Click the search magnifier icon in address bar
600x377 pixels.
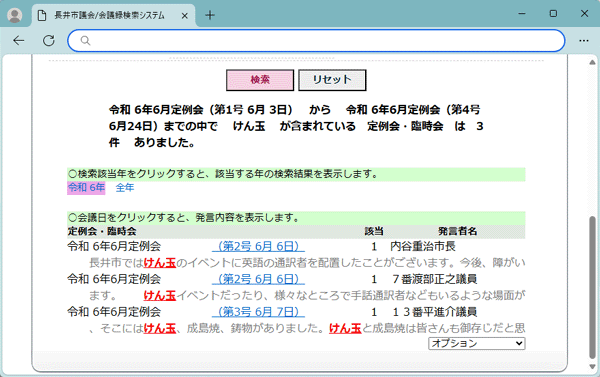tap(85, 41)
